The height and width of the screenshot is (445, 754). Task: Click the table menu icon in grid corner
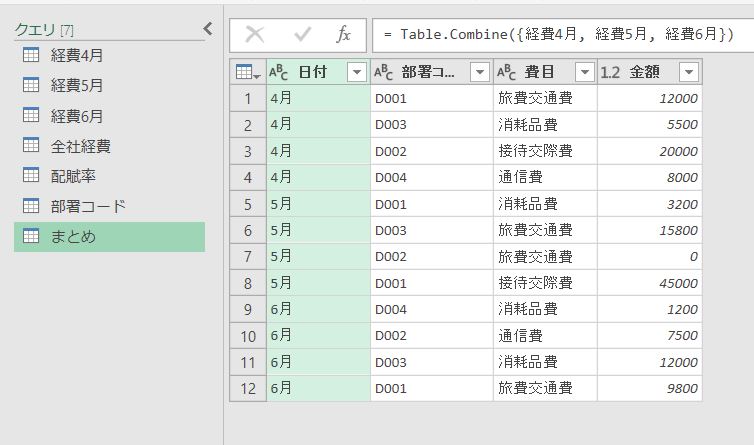point(246,72)
